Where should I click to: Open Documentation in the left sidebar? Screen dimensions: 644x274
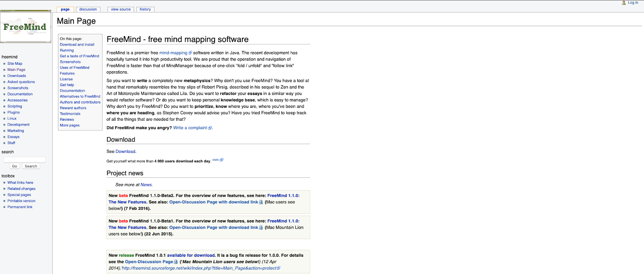coord(20,94)
